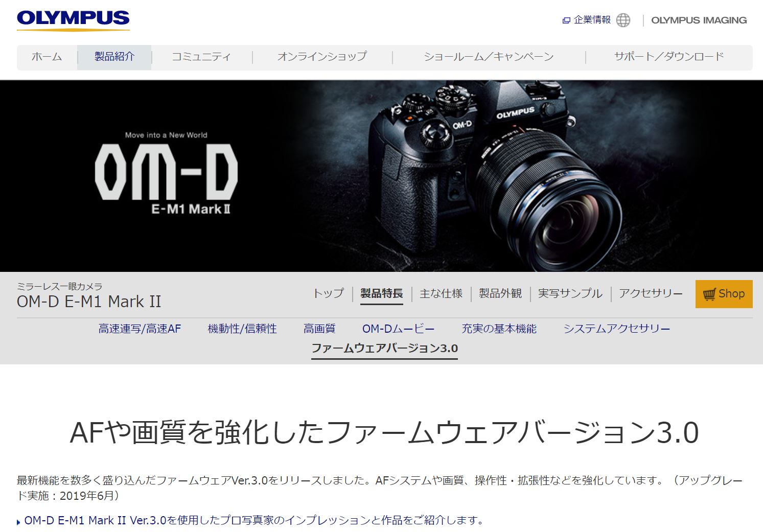Viewport: 763px width, 532px height.
Task: Open 充実の基本機能 section link
Action: [x=499, y=329]
